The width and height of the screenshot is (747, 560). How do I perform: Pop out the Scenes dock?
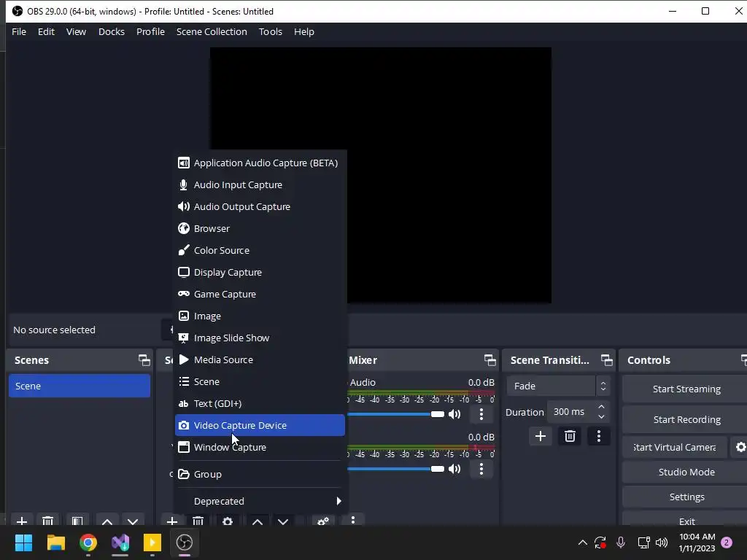(x=144, y=360)
